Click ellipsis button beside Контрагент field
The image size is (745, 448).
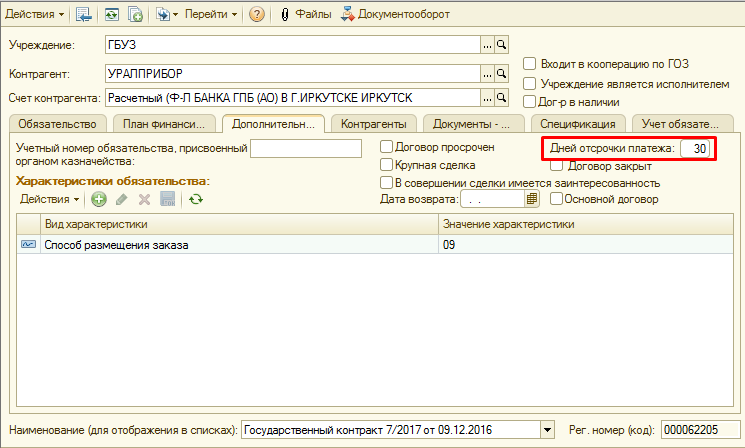tap(487, 73)
